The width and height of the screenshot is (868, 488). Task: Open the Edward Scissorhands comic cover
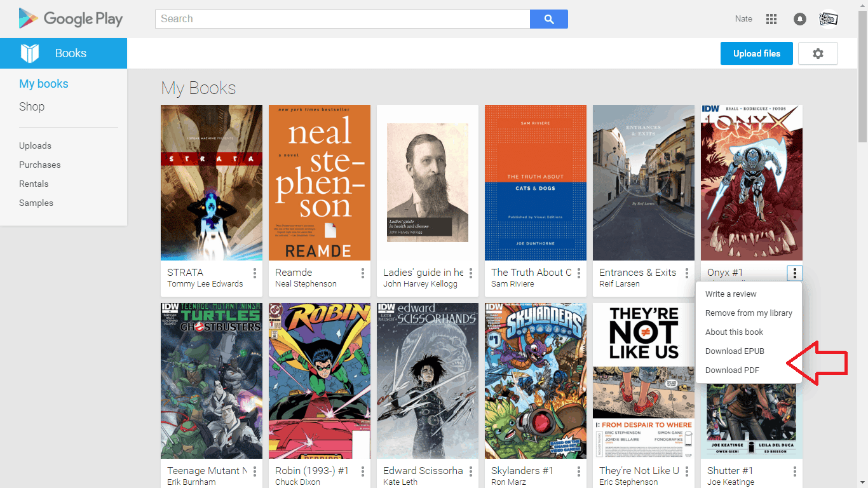tap(428, 381)
